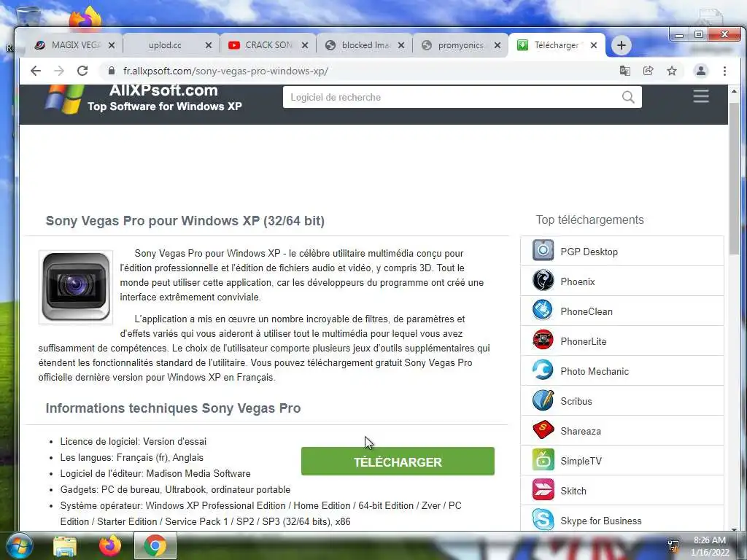Viewport: 747px width, 560px height.
Task: Click the padlock site info icon
Action: (112, 71)
